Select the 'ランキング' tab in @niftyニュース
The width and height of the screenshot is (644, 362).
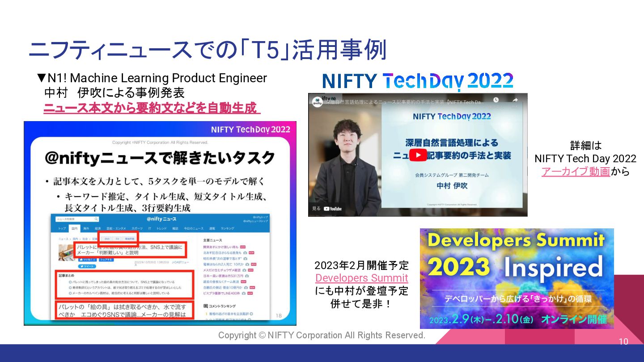[x=227, y=228]
